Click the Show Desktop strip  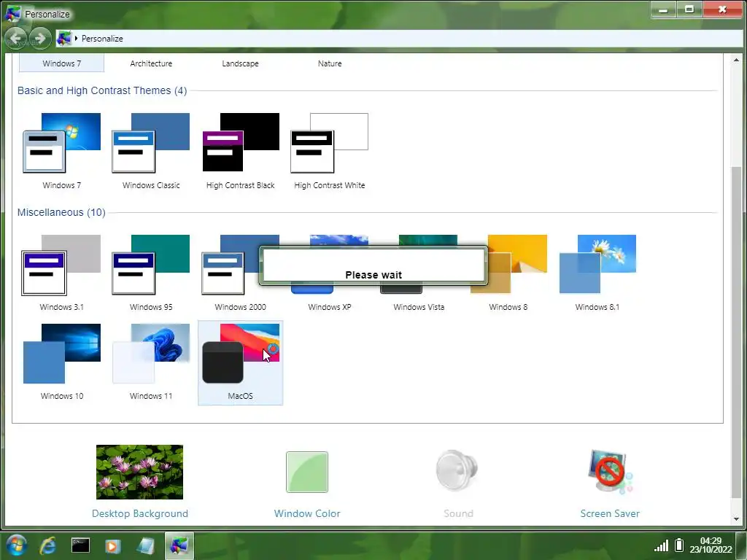tap(741, 545)
